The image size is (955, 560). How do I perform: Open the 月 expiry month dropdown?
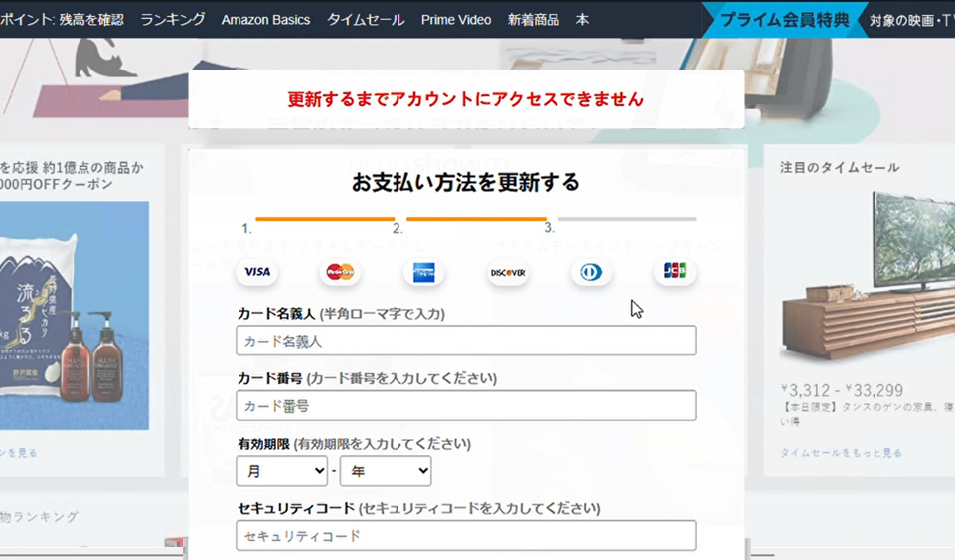(x=282, y=471)
